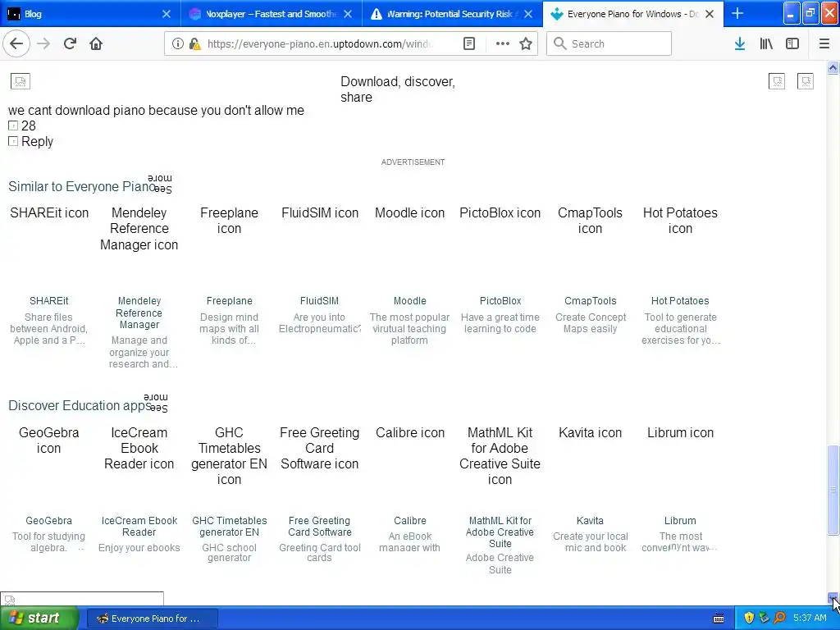Close the Potential Security Risk tab
This screenshot has height=630, width=840.
[x=528, y=14]
